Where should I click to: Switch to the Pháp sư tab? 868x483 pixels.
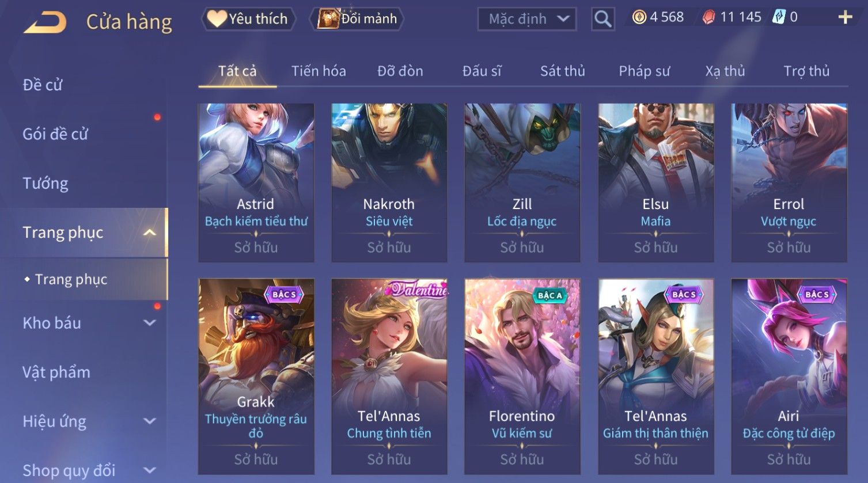tap(644, 71)
